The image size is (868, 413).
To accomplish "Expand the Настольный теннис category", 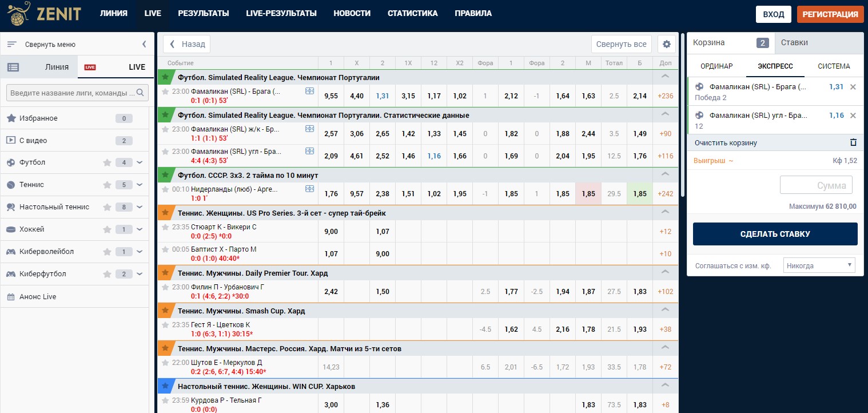I will point(140,207).
